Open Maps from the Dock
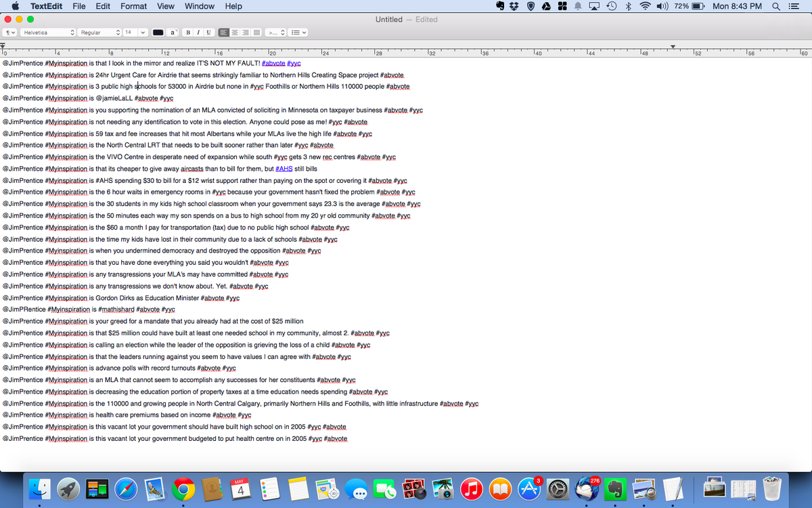This screenshot has width=812, height=508. (x=327, y=489)
